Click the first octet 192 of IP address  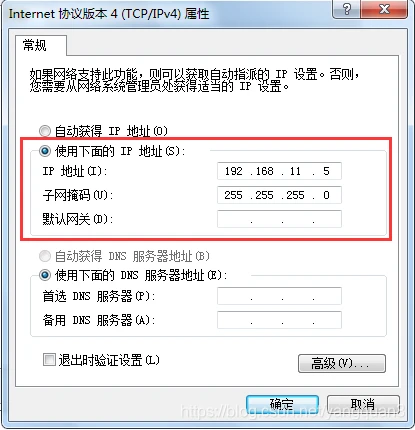point(233,171)
